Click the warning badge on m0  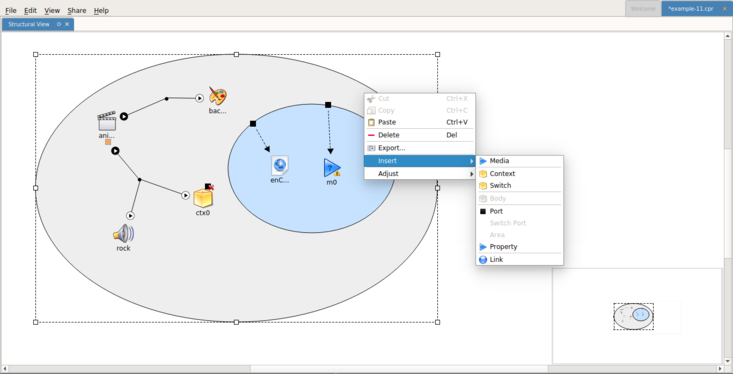tap(338, 173)
